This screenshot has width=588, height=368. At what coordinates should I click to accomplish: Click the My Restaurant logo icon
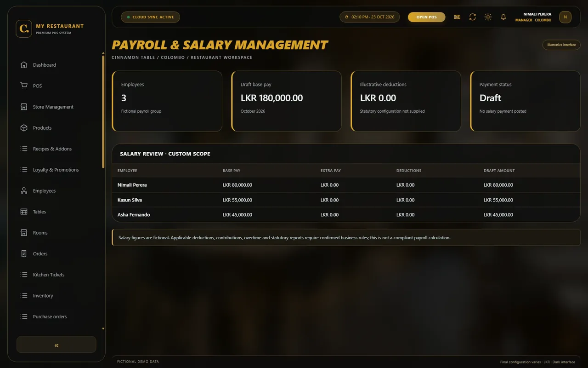click(x=24, y=29)
